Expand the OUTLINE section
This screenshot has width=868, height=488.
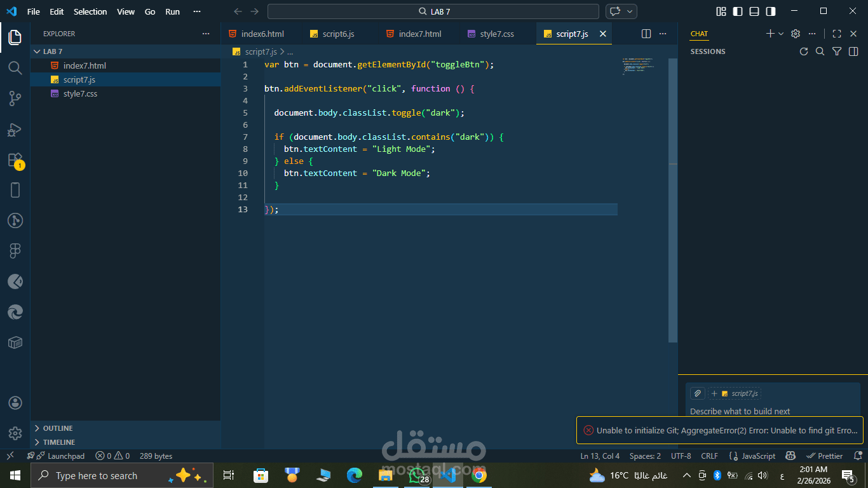[x=126, y=428]
